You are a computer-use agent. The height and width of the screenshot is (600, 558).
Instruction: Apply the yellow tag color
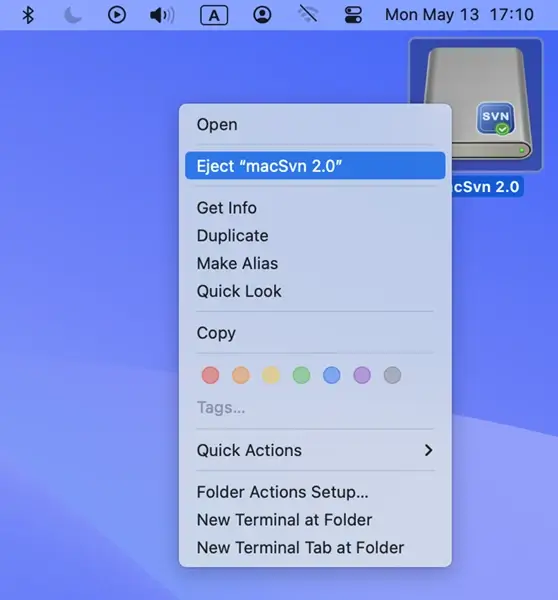271,375
